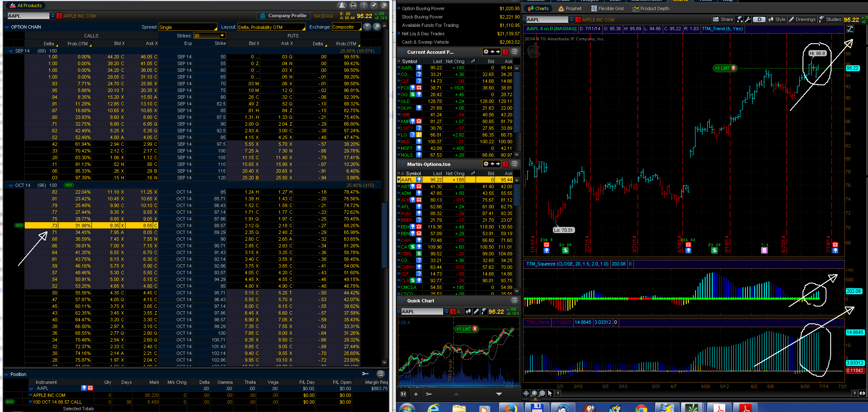Cancel the +1 LMT order on main chart
868x412 pixels.
pyautogui.click(x=734, y=68)
